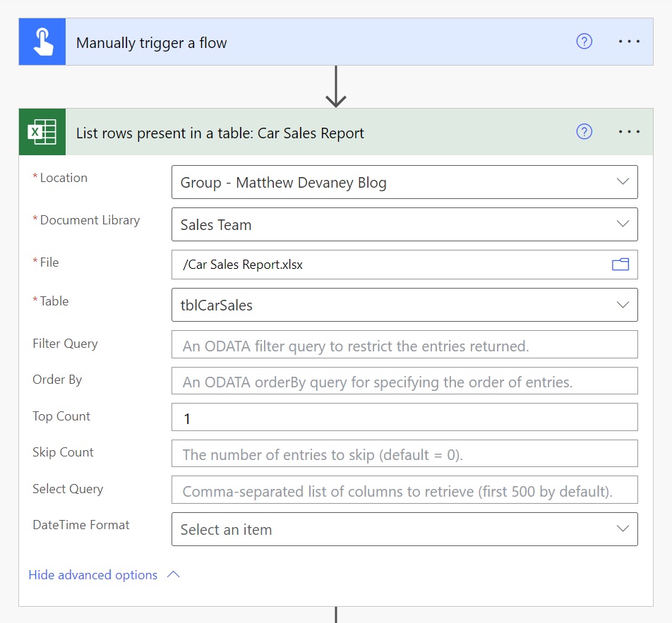Open help for Manually trigger a flow
Image resolution: width=672 pixels, height=623 pixels.
(x=584, y=42)
